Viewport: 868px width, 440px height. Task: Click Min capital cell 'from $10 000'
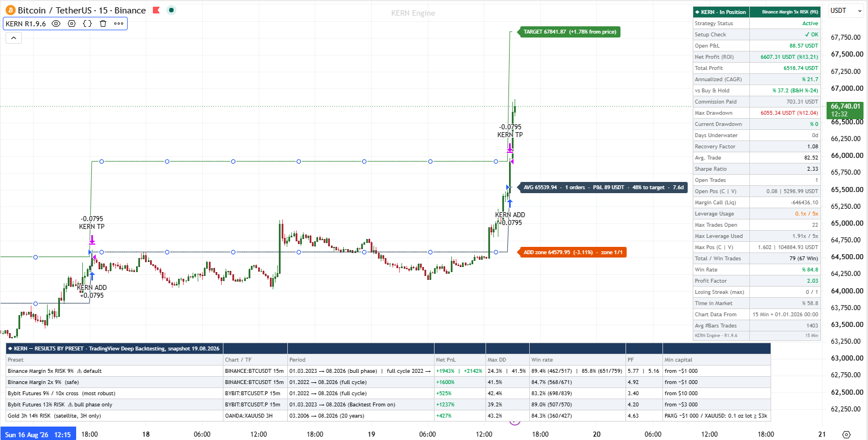coord(716,394)
